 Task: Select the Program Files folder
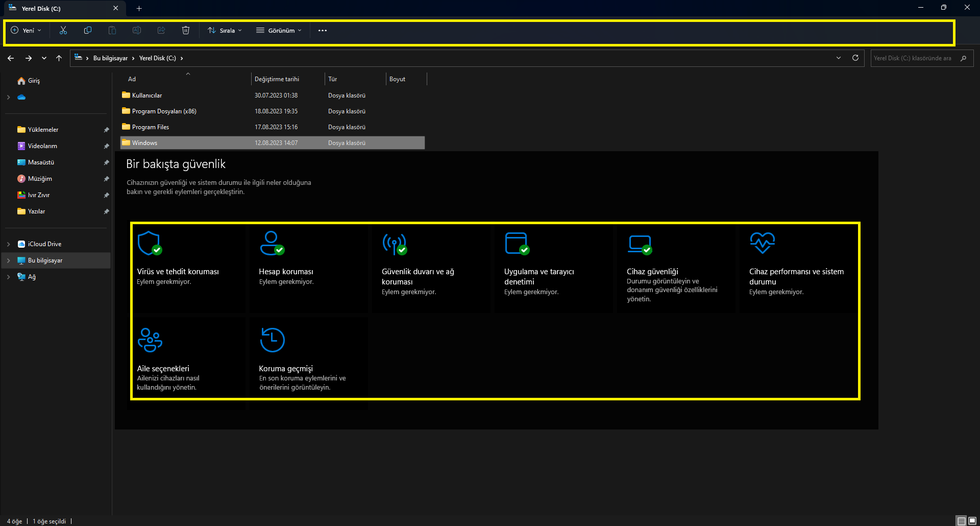click(x=273, y=127)
